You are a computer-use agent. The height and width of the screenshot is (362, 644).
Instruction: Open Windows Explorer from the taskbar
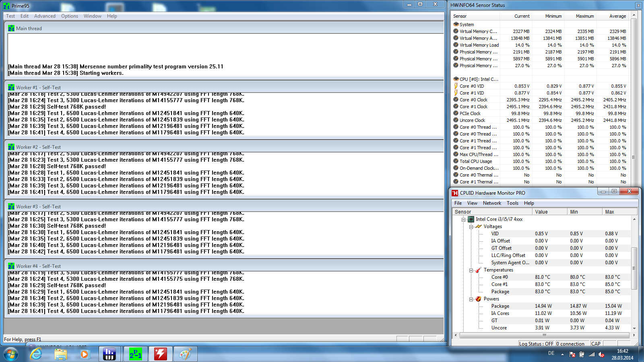61,354
